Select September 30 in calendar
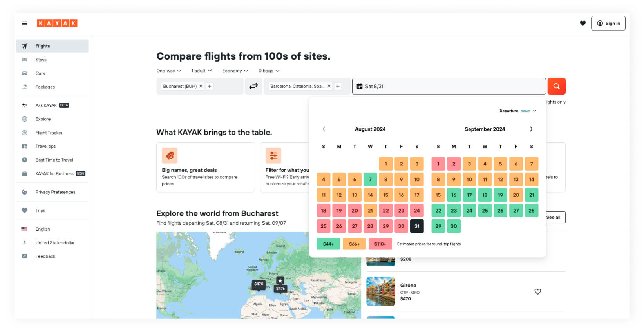Viewport: 644px width, 331px height. 454,226
